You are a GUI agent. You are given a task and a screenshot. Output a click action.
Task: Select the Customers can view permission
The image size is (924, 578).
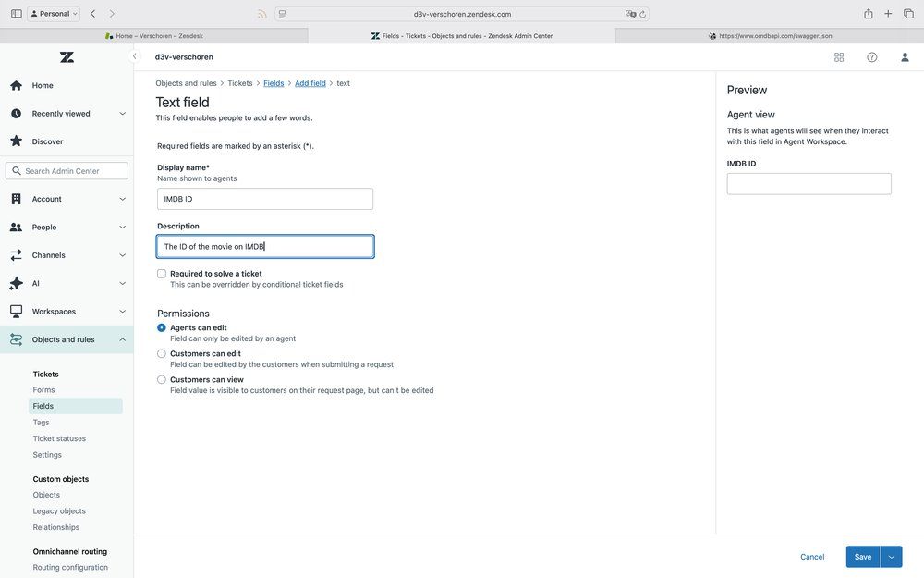click(x=162, y=379)
